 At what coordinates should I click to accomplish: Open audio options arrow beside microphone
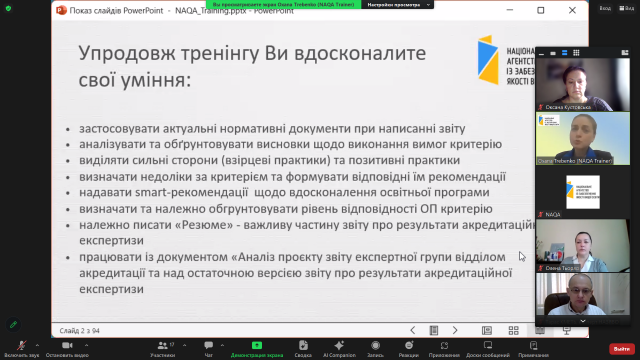coord(37,345)
